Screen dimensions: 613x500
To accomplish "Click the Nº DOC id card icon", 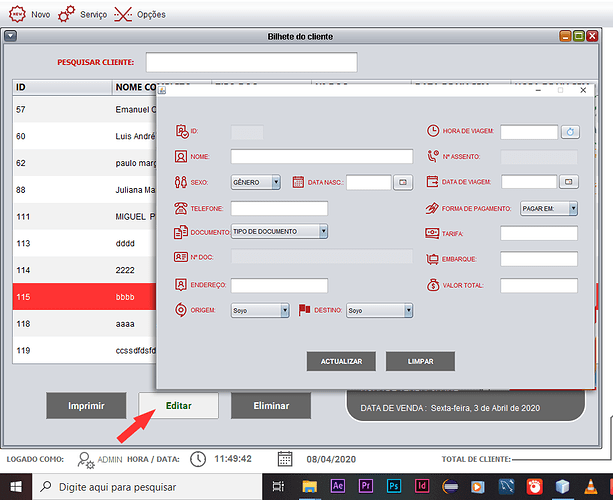I will 181,257.
